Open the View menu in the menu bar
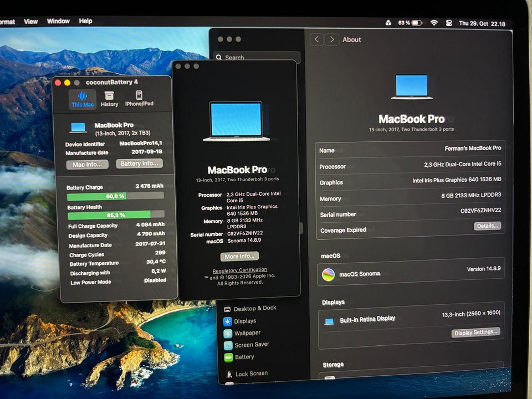Screen dimensions: 532x399 point(30,22)
